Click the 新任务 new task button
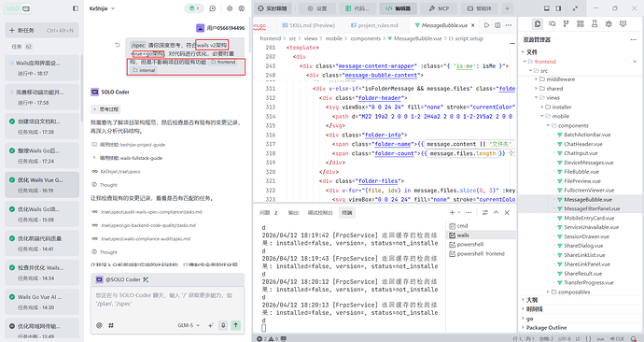The image size is (644, 342). coord(41,30)
